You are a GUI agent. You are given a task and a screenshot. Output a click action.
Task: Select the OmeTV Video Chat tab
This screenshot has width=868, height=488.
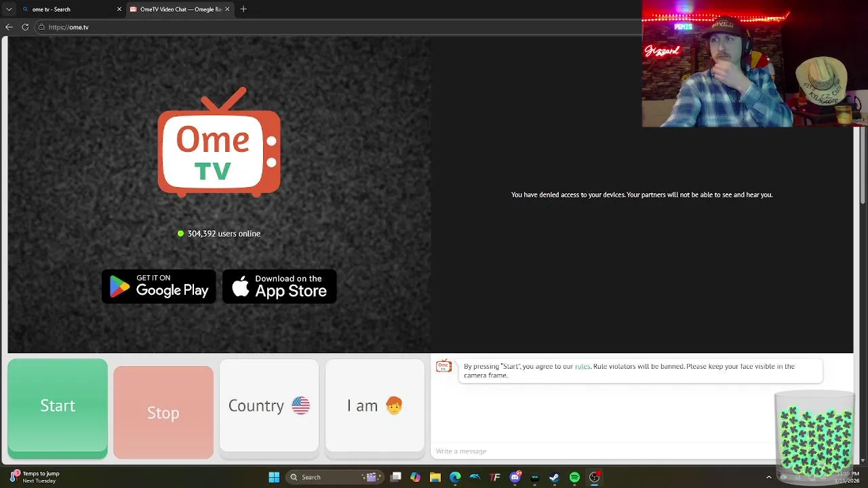(180, 9)
